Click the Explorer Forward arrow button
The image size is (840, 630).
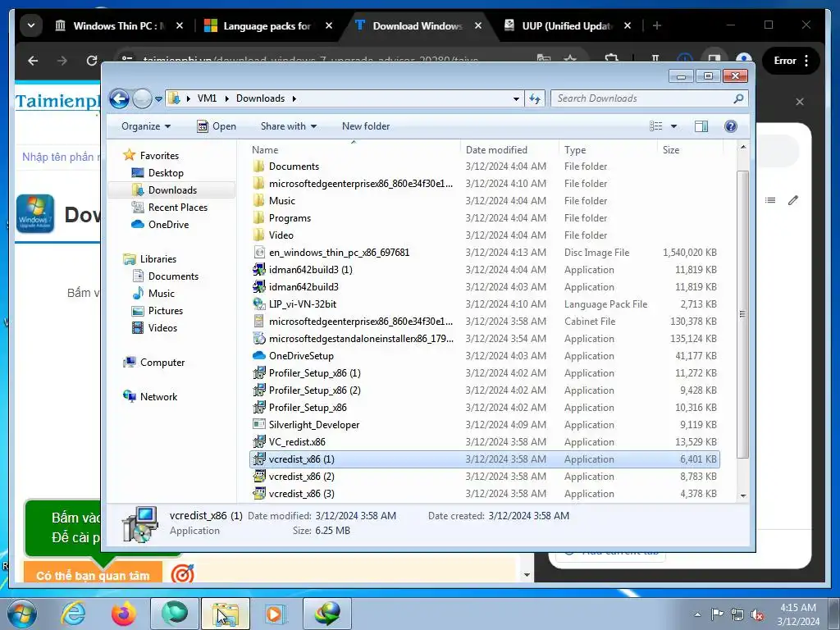tap(142, 98)
